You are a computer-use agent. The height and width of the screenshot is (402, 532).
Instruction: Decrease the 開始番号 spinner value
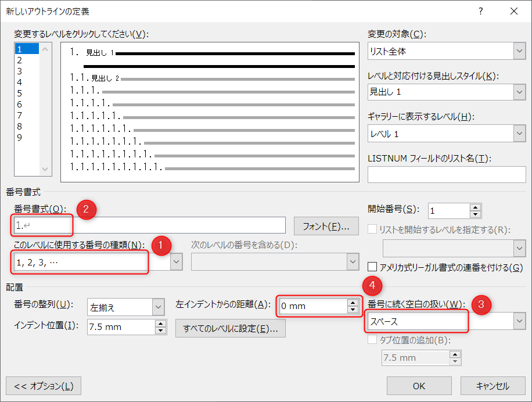click(475, 214)
